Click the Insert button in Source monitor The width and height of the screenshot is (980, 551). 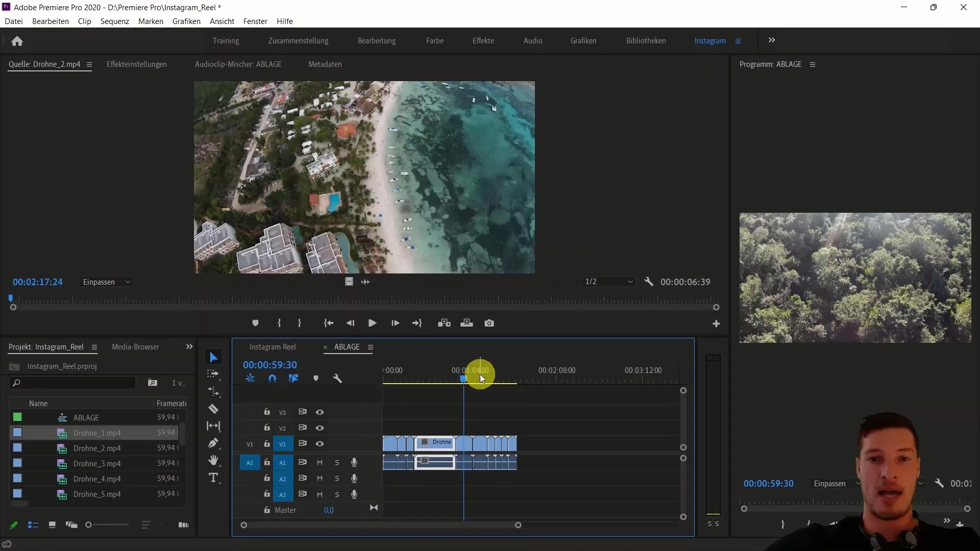click(x=444, y=323)
